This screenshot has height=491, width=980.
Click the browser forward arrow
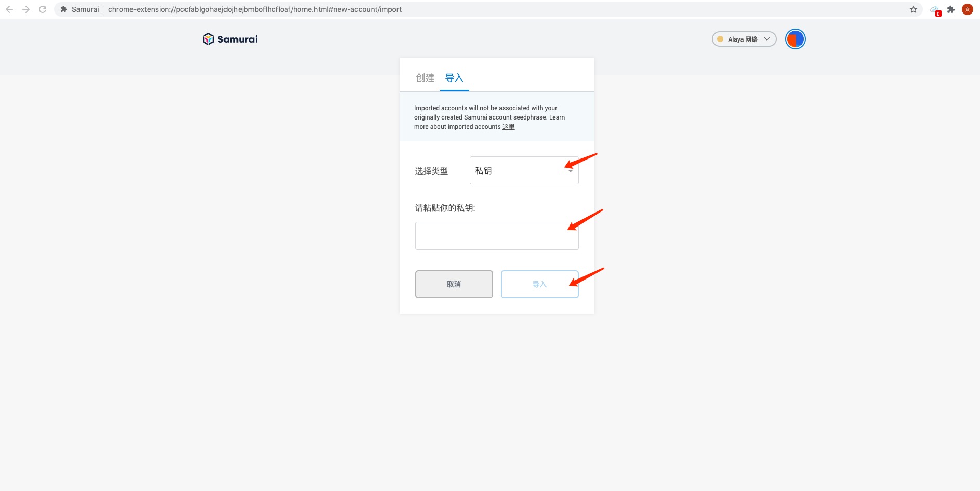pos(26,9)
